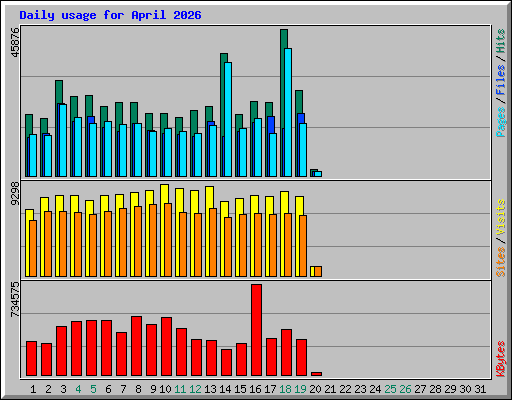Click the orange sites bar for day 1

[x=33, y=248]
